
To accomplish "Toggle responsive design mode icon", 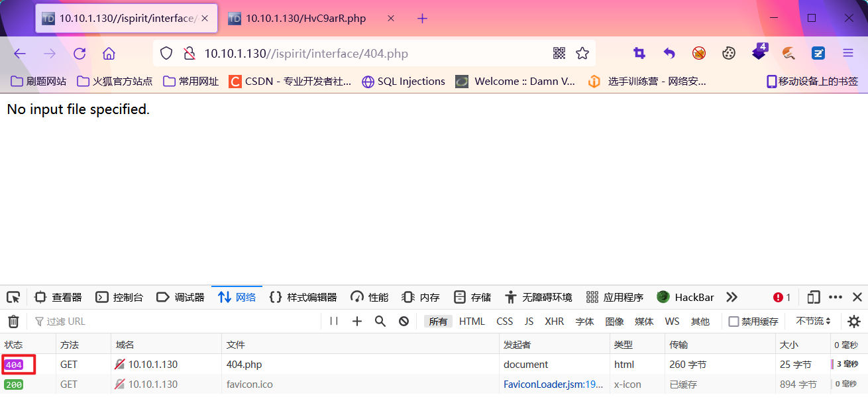I will [x=814, y=297].
